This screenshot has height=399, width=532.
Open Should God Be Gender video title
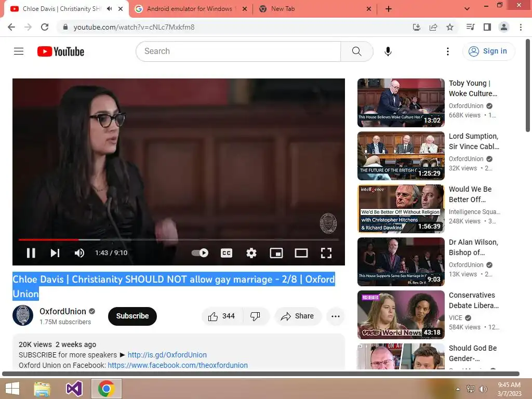click(473, 353)
